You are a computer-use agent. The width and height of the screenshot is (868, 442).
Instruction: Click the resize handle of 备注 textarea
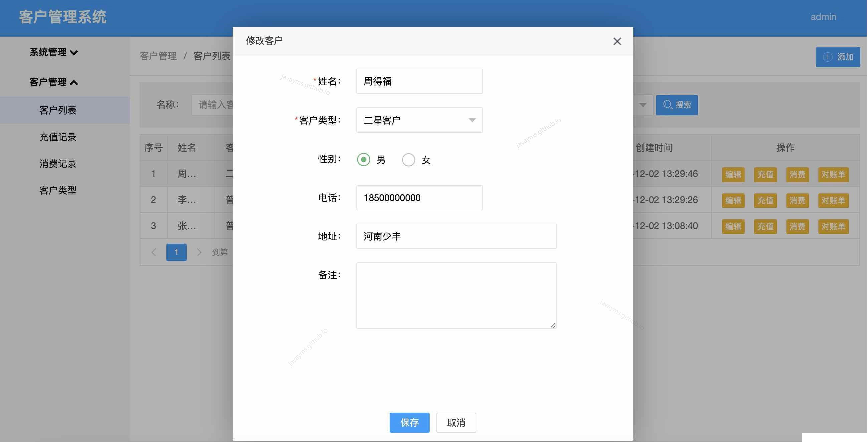(553, 325)
